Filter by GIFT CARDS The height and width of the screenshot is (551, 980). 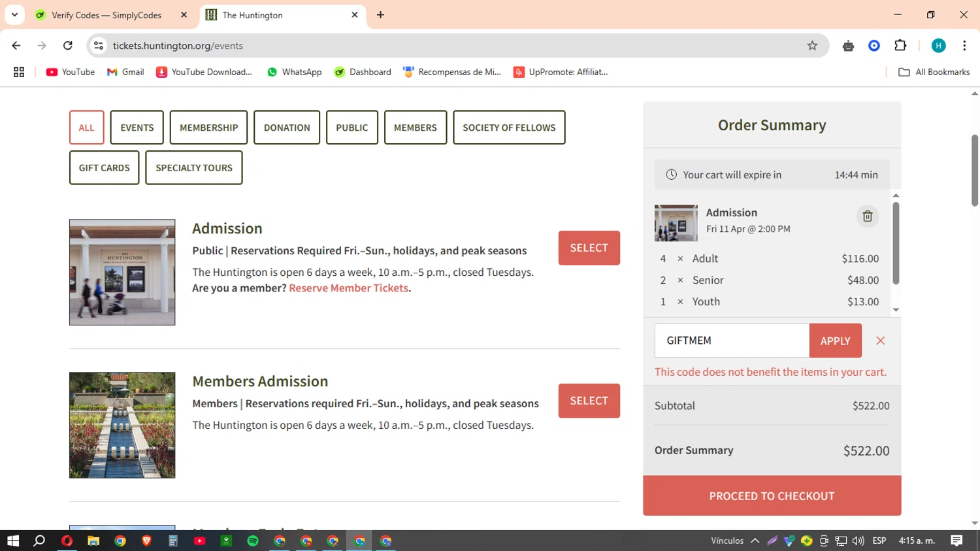pos(105,167)
